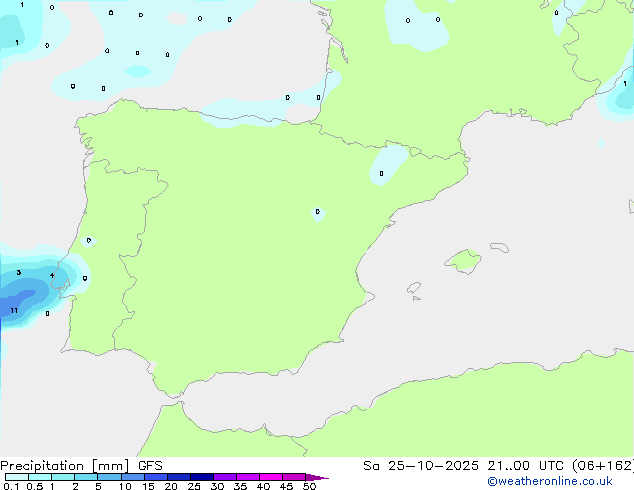634x490 pixels.
Task: Click the '40' legend scale label
Action: [x=263, y=486]
